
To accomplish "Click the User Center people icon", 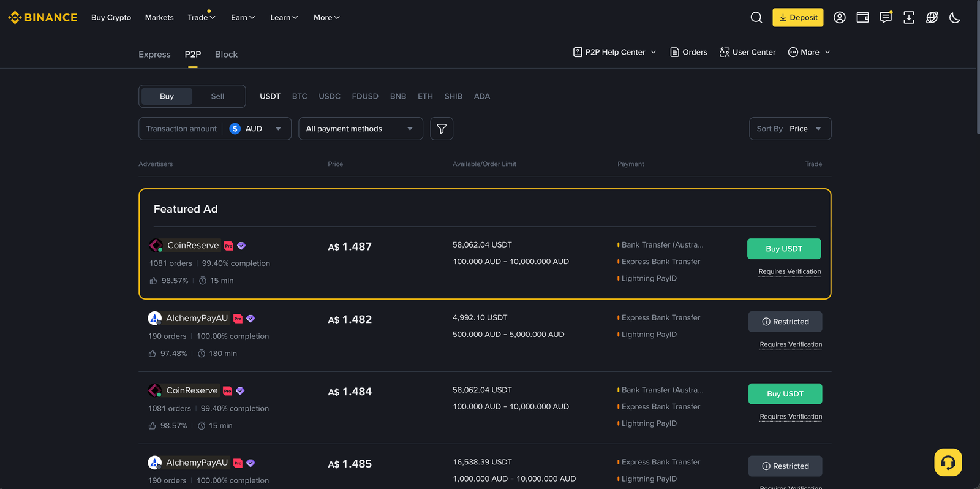I will click(725, 52).
